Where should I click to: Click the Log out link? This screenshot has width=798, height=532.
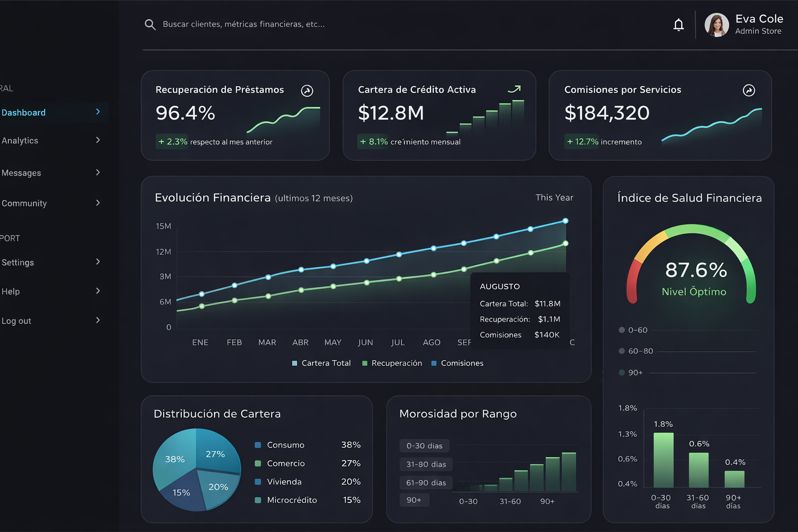click(16, 321)
